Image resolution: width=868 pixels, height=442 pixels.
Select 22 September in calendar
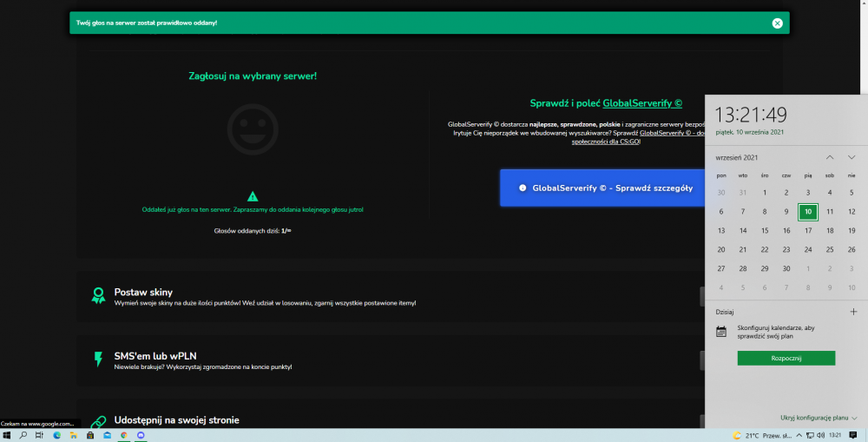pyautogui.click(x=765, y=250)
